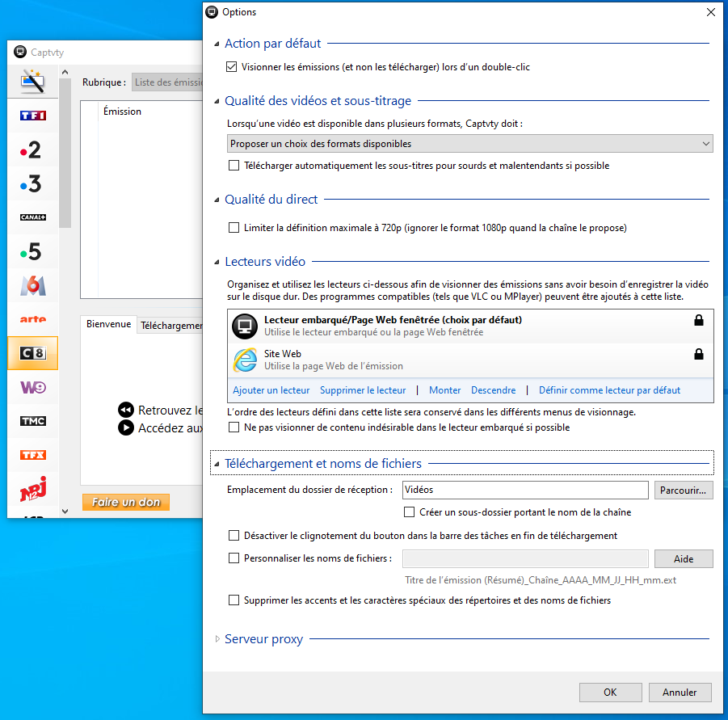This screenshot has width=728, height=720.
Task: Open the video format choice dropdown
Action: click(469, 144)
